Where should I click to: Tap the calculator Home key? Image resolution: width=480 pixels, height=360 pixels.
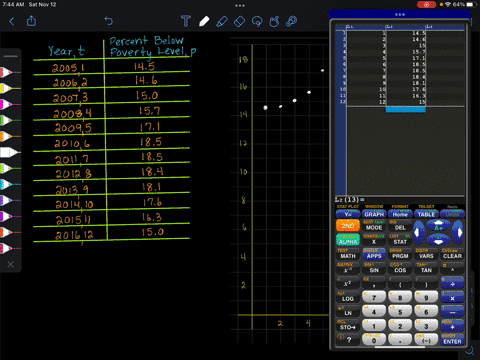tap(400, 214)
